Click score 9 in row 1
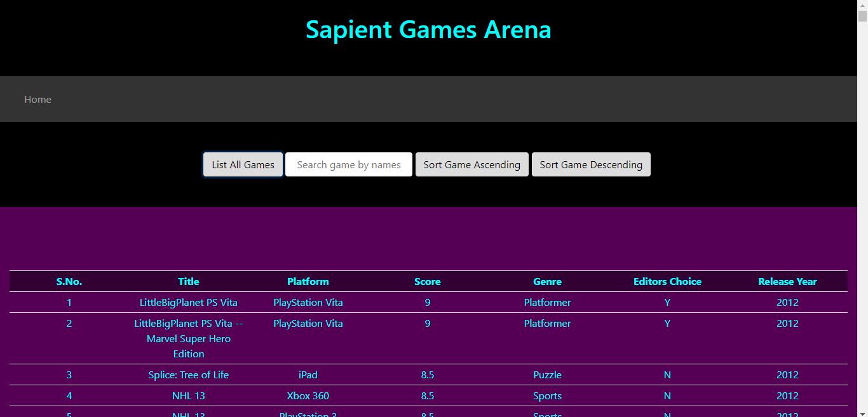The image size is (868, 417). [428, 302]
